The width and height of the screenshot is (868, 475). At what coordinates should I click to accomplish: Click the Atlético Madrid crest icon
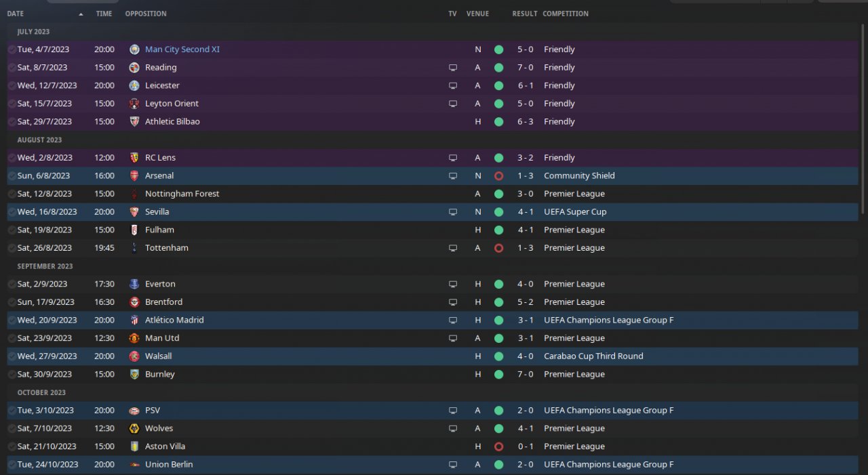[134, 320]
